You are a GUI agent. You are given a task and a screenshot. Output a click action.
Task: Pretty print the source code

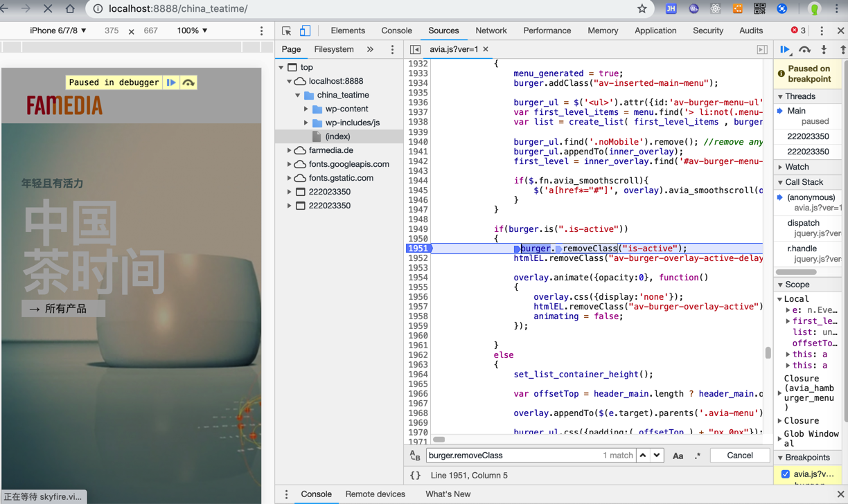tap(415, 476)
